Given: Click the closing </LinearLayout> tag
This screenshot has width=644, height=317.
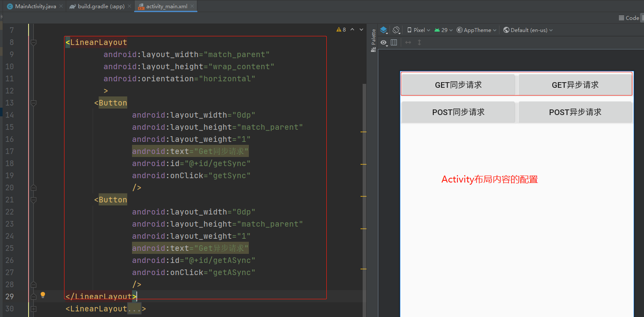Looking at the screenshot, I should 101,297.
